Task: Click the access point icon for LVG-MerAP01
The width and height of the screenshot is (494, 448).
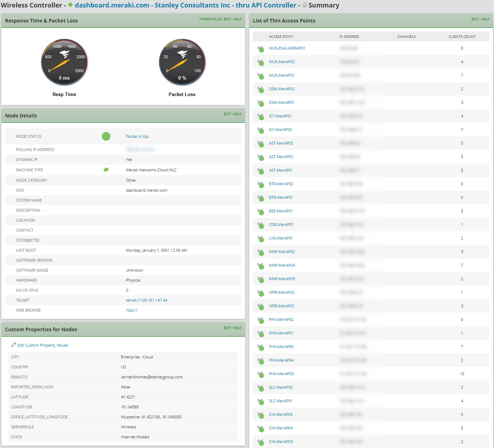Action: pyautogui.click(x=261, y=238)
